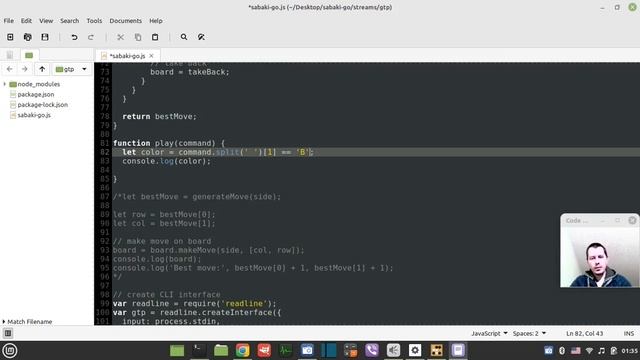Open the Tools menu
This screenshot has width=640, height=360.
click(x=94, y=21)
